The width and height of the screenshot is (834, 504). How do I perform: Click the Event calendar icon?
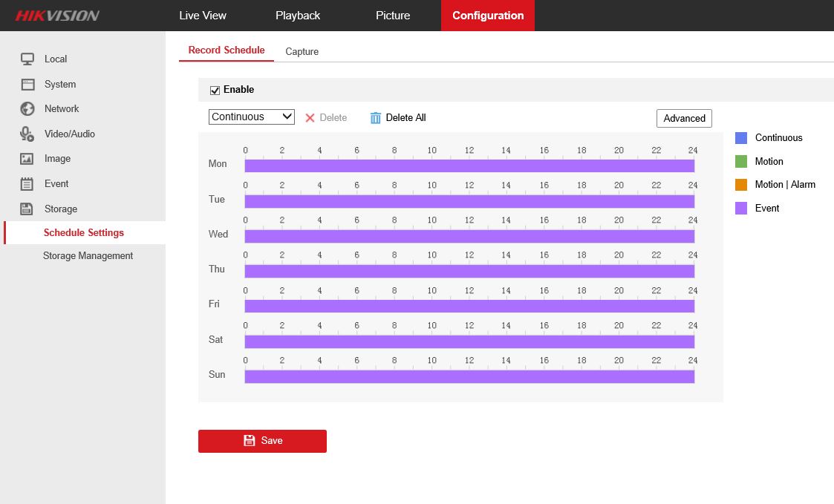coord(27,184)
